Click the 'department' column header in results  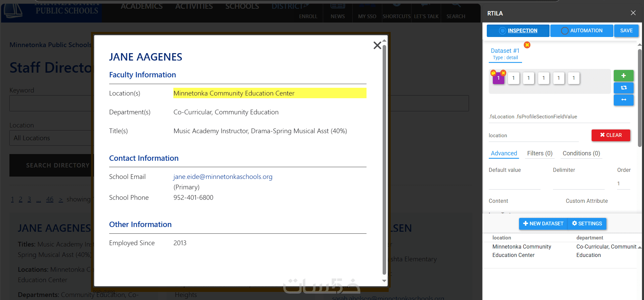click(x=590, y=238)
